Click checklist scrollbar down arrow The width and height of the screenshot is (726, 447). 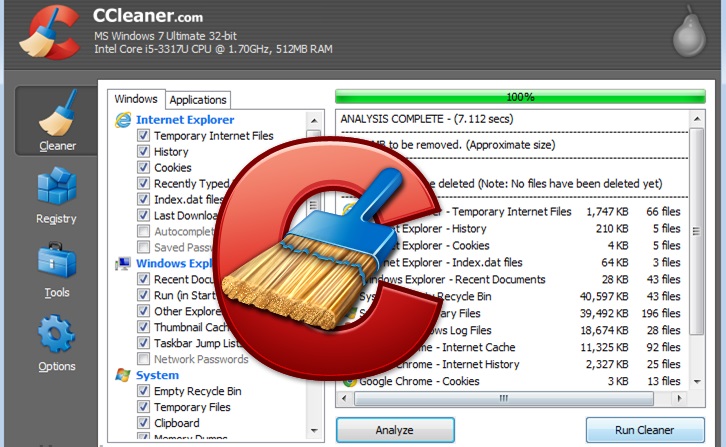click(314, 430)
